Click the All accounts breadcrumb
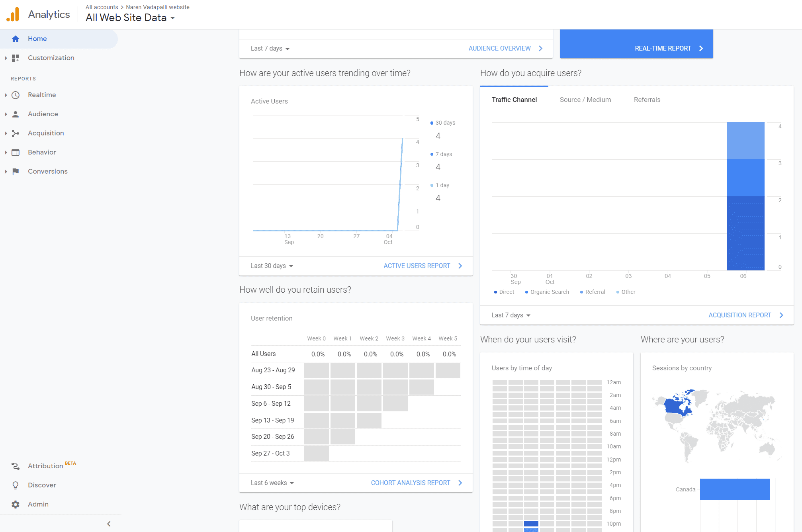802x532 pixels. pyautogui.click(x=102, y=7)
